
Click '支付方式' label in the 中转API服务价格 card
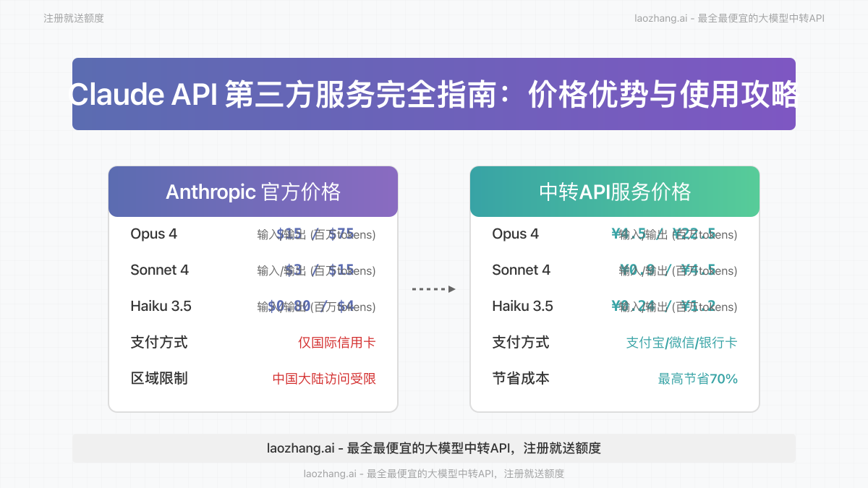click(521, 342)
